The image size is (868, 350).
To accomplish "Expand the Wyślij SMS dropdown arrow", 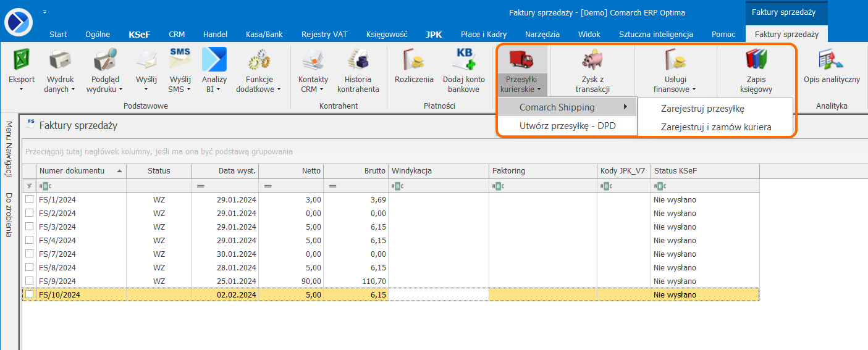I will (187, 90).
